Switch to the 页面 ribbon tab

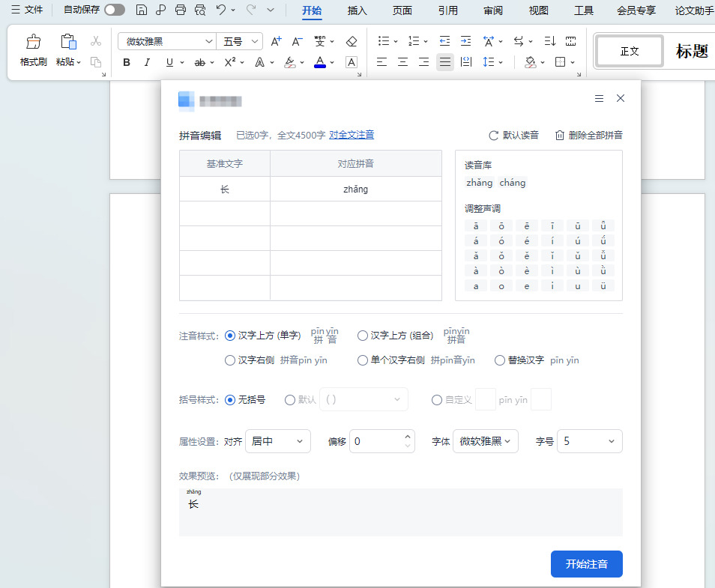tap(402, 10)
